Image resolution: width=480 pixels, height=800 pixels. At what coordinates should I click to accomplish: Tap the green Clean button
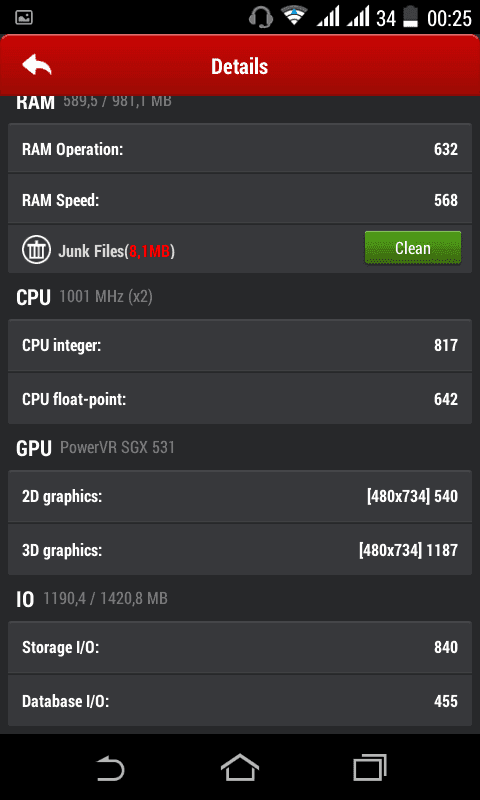[x=413, y=248]
